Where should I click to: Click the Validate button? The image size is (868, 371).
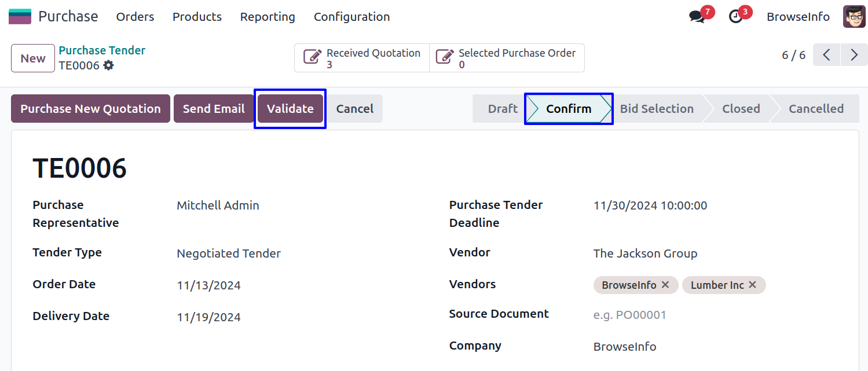click(x=290, y=109)
